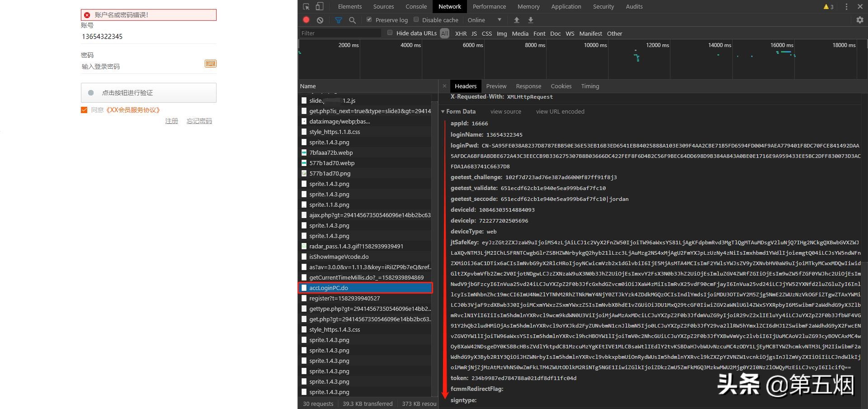Open the Sources tab
Screen dimensions: 868x409
(x=383, y=6)
